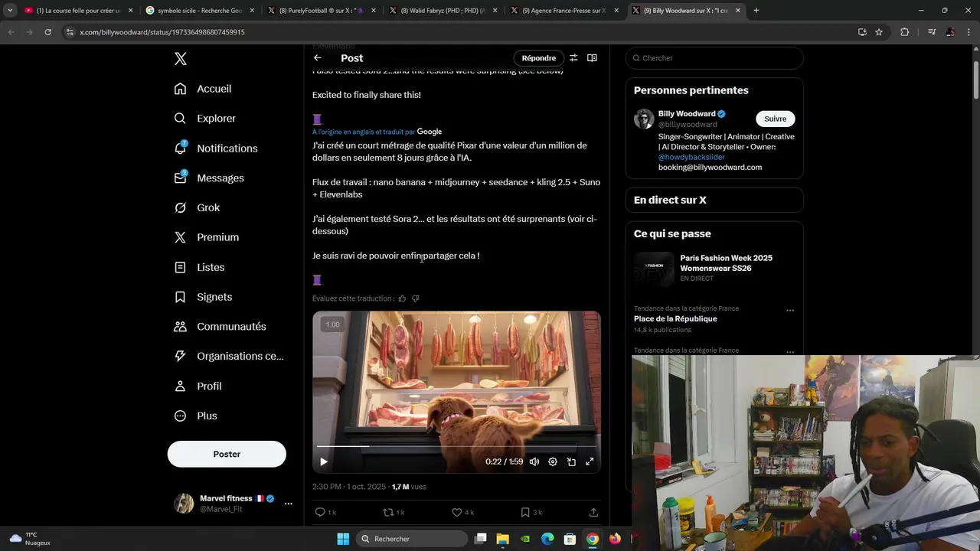
Task: Open Windows Start menu
Action: tap(343, 539)
